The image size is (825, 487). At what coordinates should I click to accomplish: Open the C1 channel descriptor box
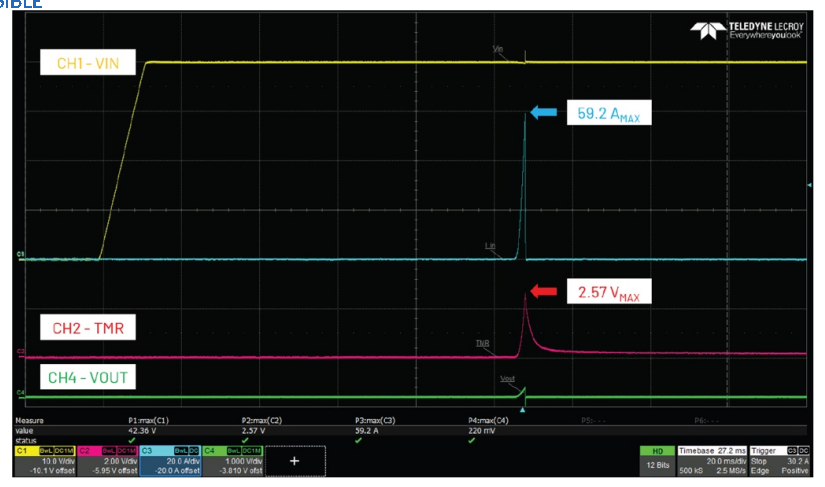tap(45, 461)
